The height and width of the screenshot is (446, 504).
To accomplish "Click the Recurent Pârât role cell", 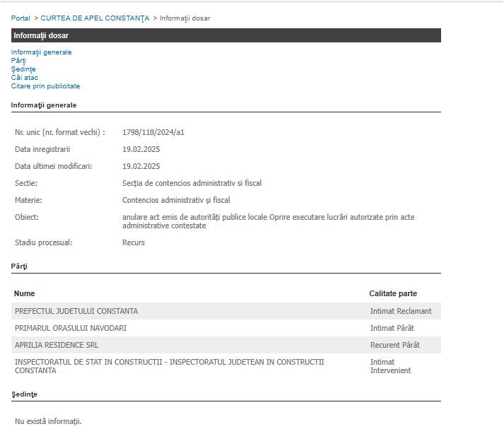I will point(395,345).
